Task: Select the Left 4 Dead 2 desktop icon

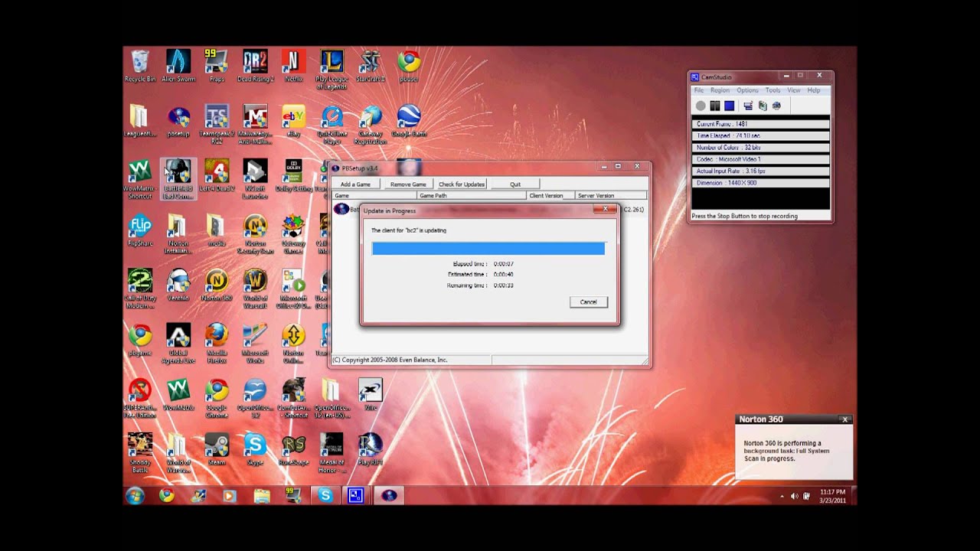Action: (217, 176)
